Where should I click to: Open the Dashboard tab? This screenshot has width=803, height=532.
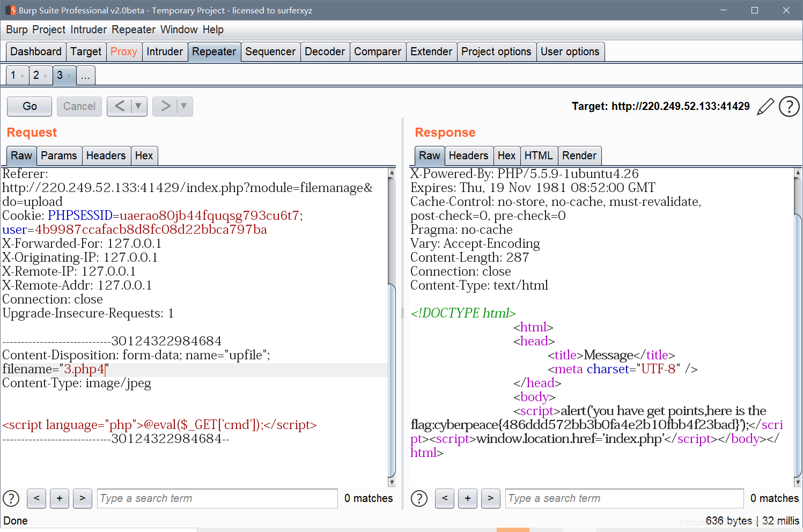coord(36,51)
